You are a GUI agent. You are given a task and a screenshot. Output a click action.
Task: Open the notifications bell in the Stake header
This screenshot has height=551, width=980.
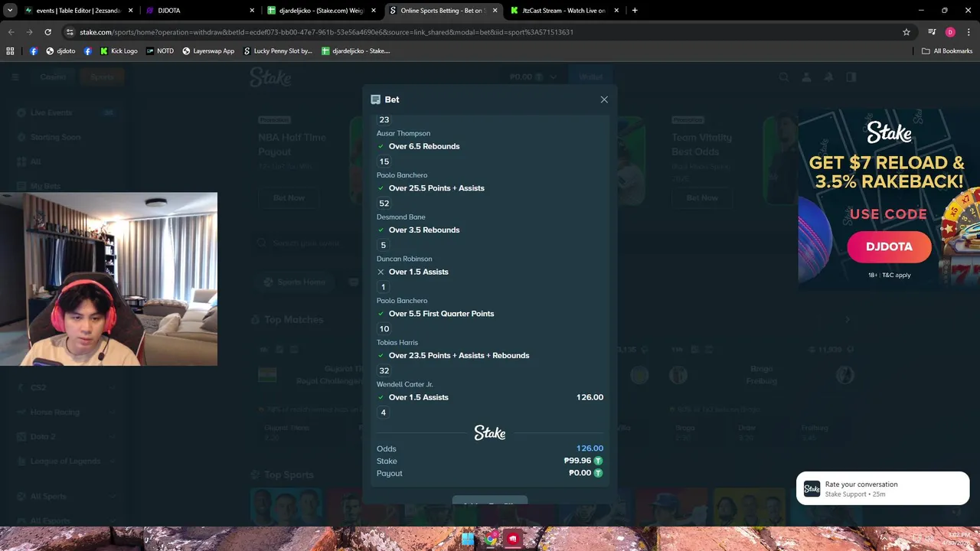pyautogui.click(x=828, y=77)
